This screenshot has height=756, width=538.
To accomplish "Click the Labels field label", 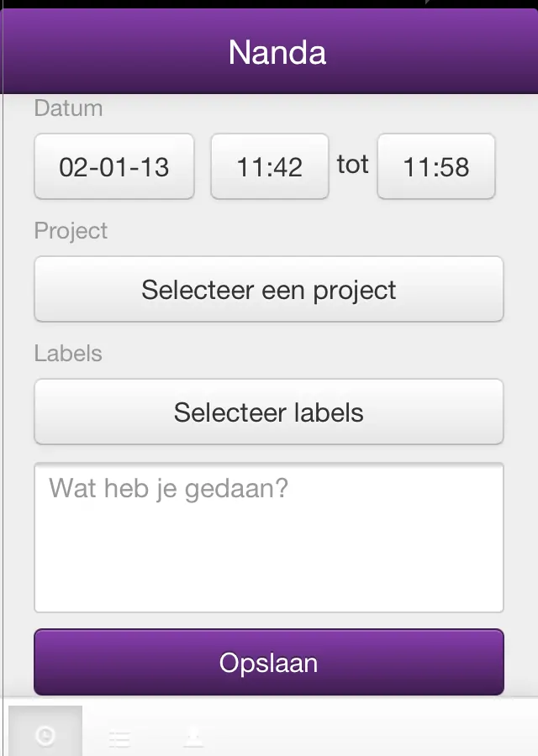I will click(x=68, y=353).
